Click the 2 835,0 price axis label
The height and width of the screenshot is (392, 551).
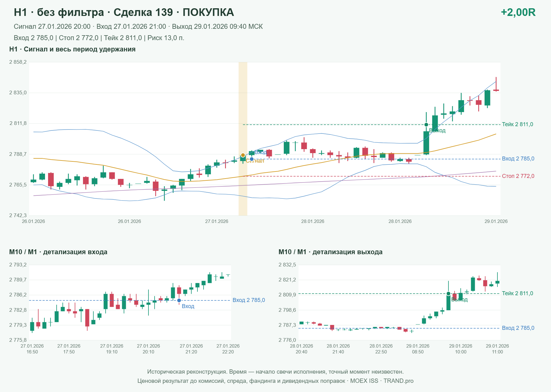(18, 93)
